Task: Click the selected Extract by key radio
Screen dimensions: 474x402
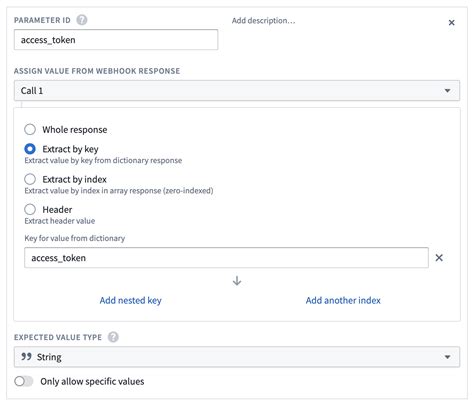Action: [30, 149]
